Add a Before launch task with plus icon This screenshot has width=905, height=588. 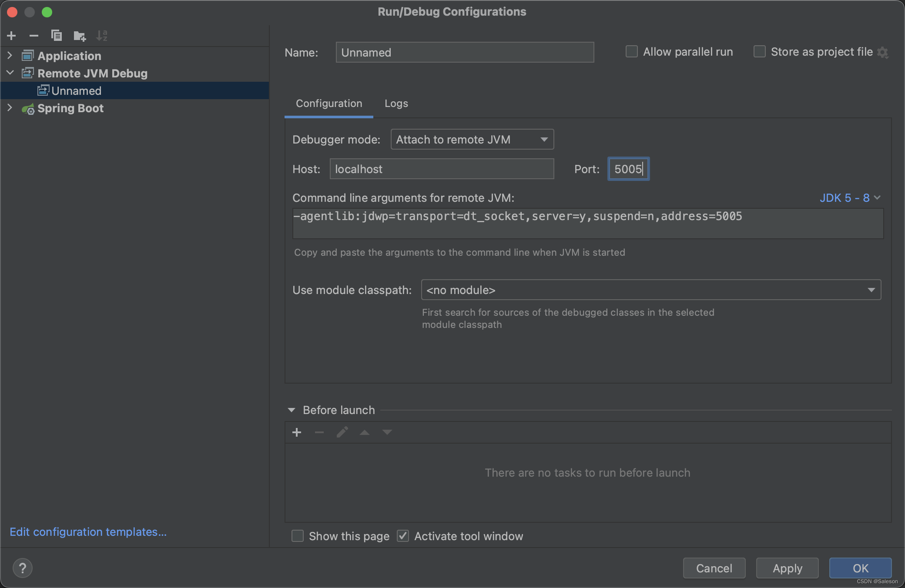(297, 432)
